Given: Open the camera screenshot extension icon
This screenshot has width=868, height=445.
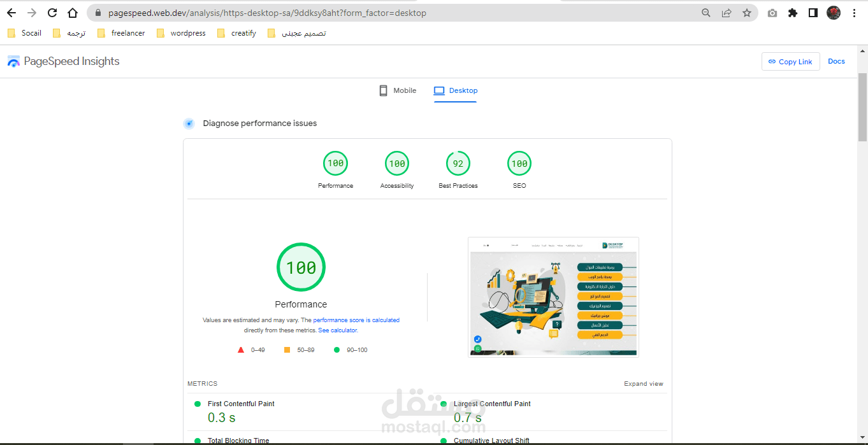Looking at the screenshot, I should pyautogui.click(x=772, y=13).
